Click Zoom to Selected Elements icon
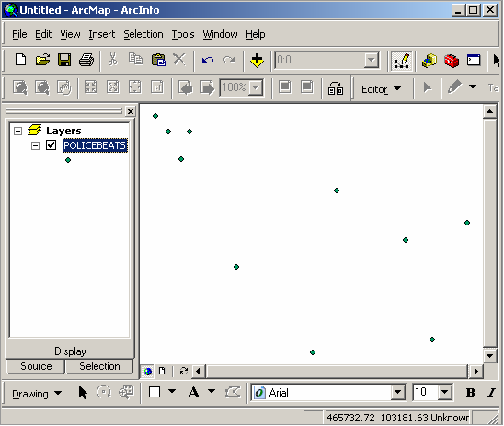Viewport: 504px width, 426px height. [x=126, y=392]
